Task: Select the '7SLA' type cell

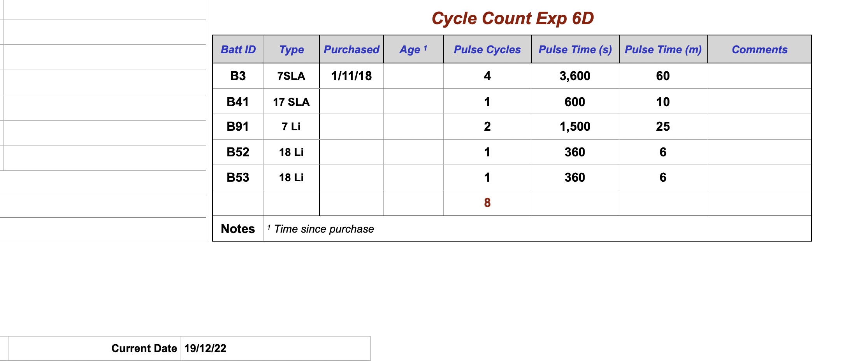Action: point(292,76)
